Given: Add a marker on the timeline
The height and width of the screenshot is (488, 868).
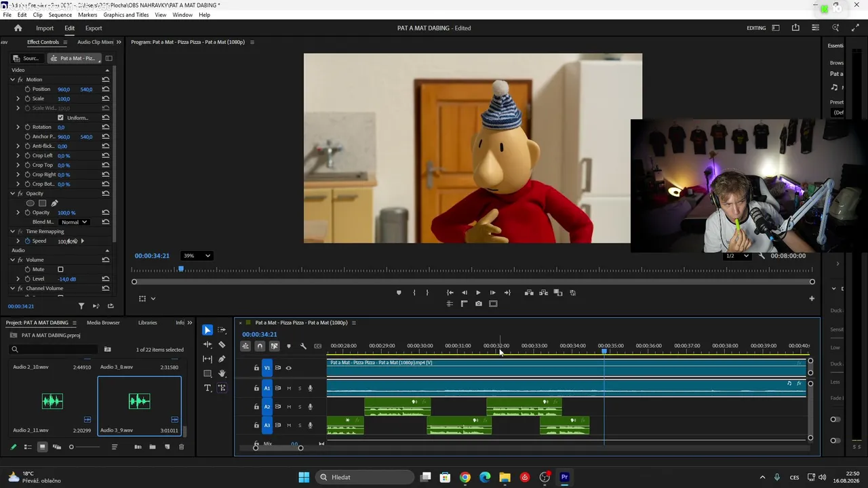Looking at the screenshot, I should click(289, 346).
